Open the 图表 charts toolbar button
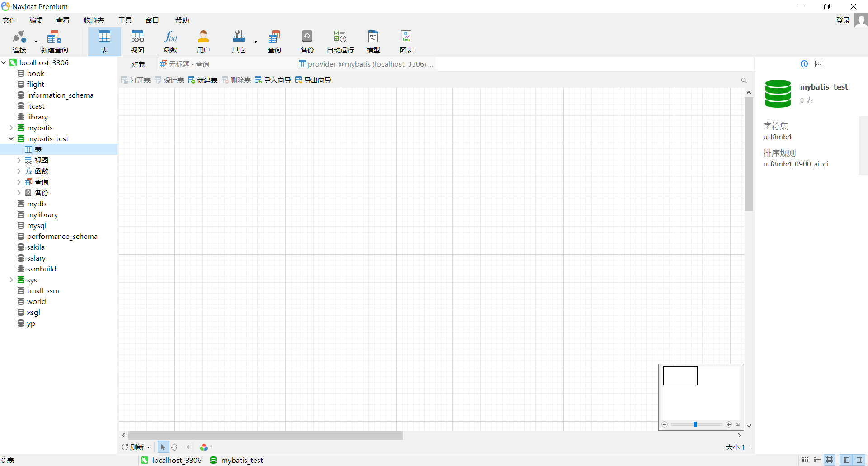 (406, 42)
